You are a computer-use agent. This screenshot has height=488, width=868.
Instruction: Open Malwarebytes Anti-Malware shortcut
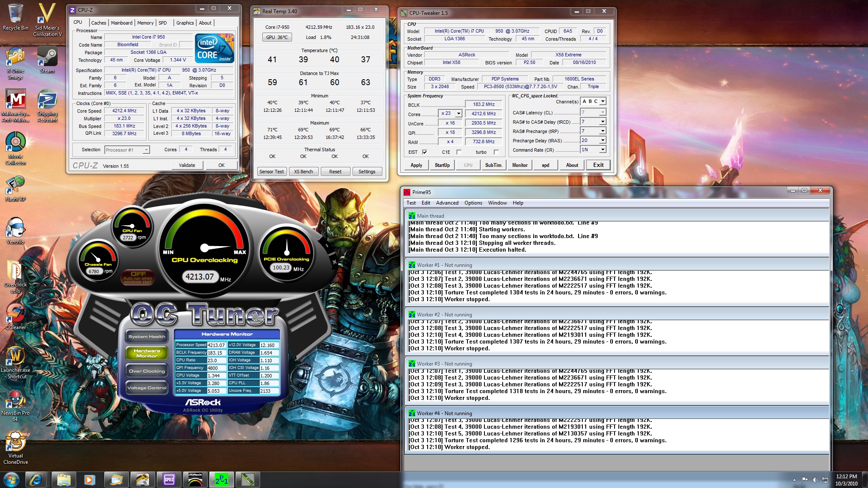point(15,106)
